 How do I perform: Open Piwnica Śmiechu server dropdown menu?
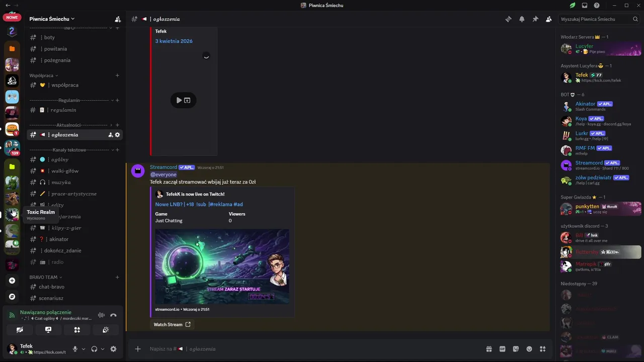tap(52, 19)
